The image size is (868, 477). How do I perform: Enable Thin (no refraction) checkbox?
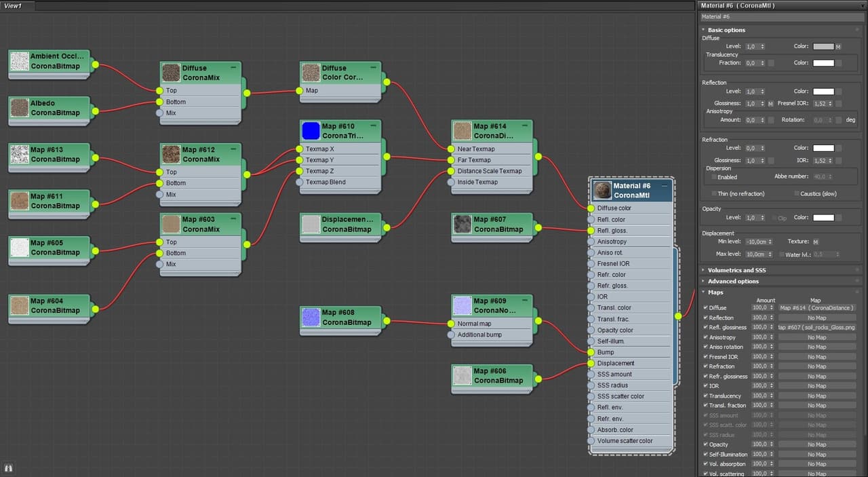714,193
